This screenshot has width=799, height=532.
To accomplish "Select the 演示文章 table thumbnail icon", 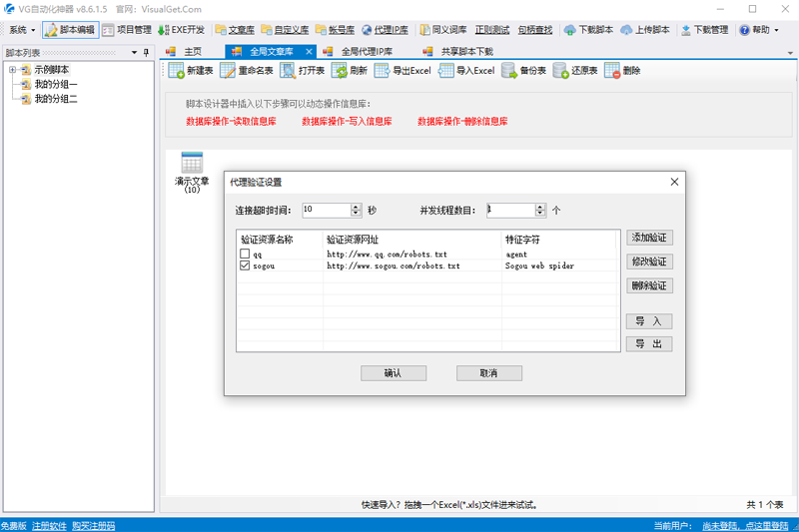I will coord(192,163).
